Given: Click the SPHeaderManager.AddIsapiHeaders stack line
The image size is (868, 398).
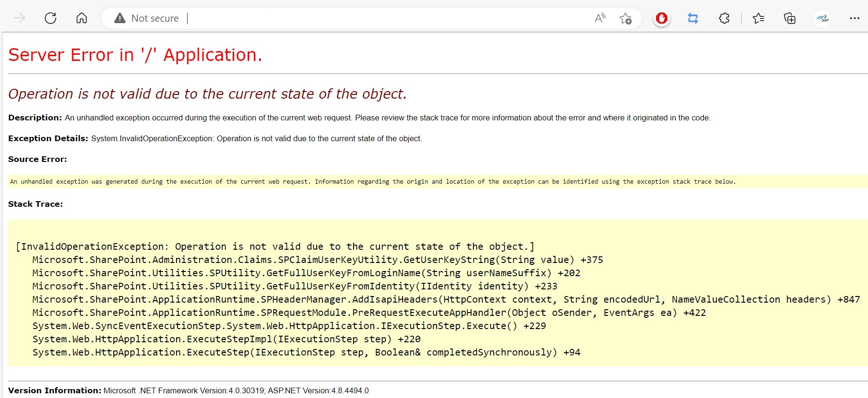Looking at the screenshot, I should click(446, 299).
